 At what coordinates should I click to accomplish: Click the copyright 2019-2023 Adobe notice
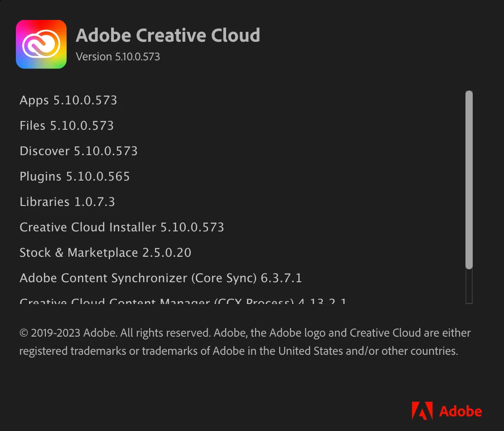coord(245,333)
